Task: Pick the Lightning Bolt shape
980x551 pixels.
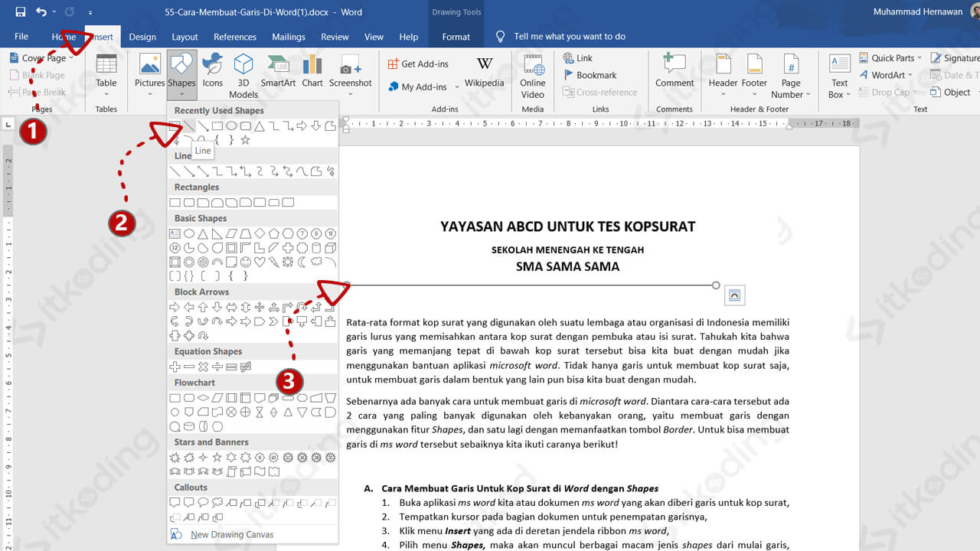Action: coord(273,262)
